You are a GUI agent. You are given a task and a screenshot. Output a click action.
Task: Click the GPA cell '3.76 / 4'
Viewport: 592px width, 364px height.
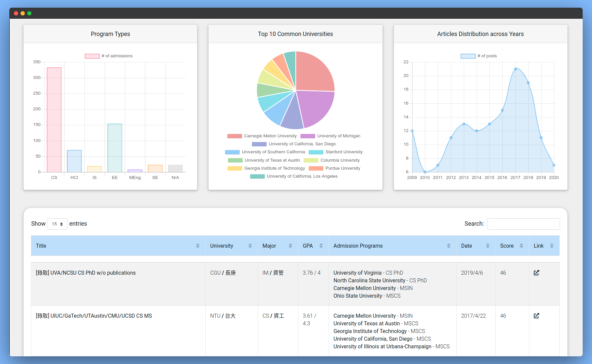click(312, 273)
